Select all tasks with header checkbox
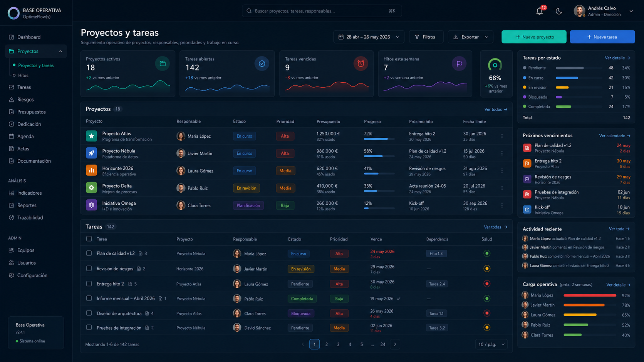This screenshot has height=362, width=644. (x=89, y=239)
